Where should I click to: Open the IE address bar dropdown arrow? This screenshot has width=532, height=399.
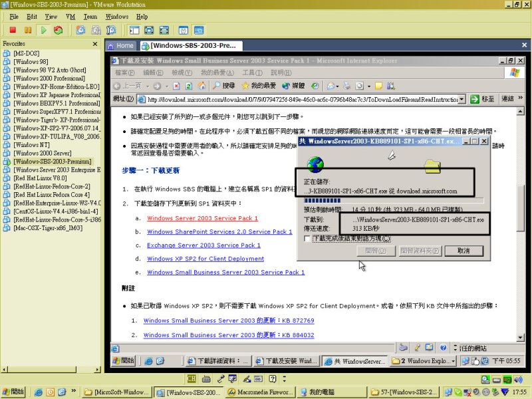pos(462,99)
